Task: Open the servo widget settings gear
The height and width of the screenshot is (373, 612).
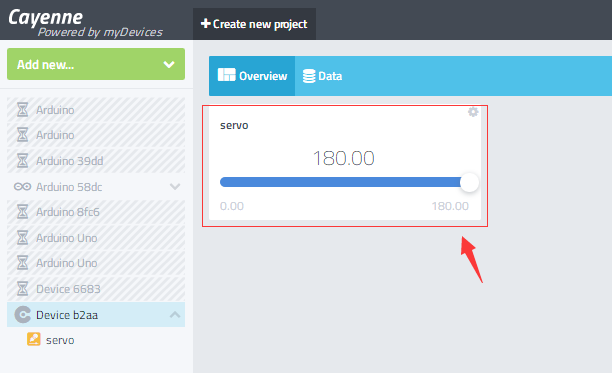Action: [473, 112]
